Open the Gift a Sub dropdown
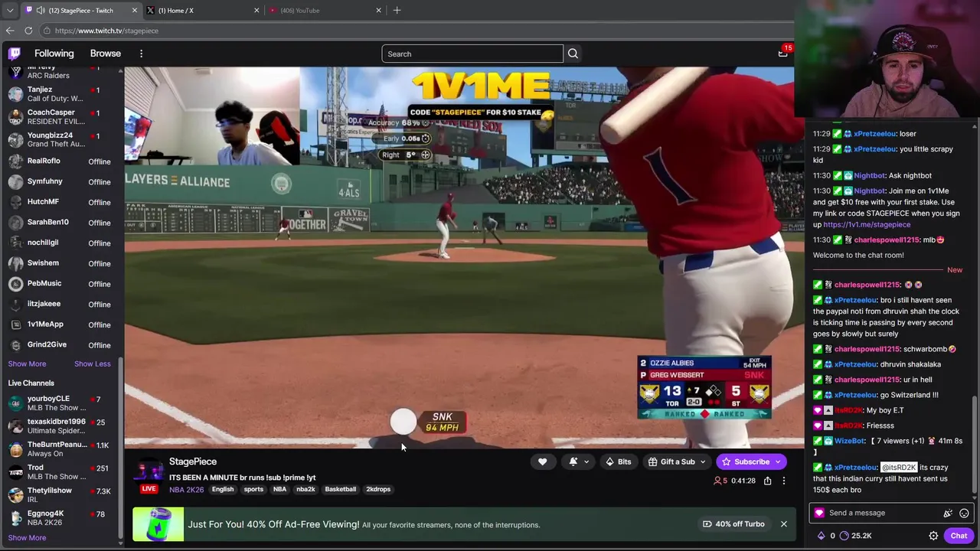The height and width of the screenshot is (551, 980). pyautogui.click(x=677, y=461)
